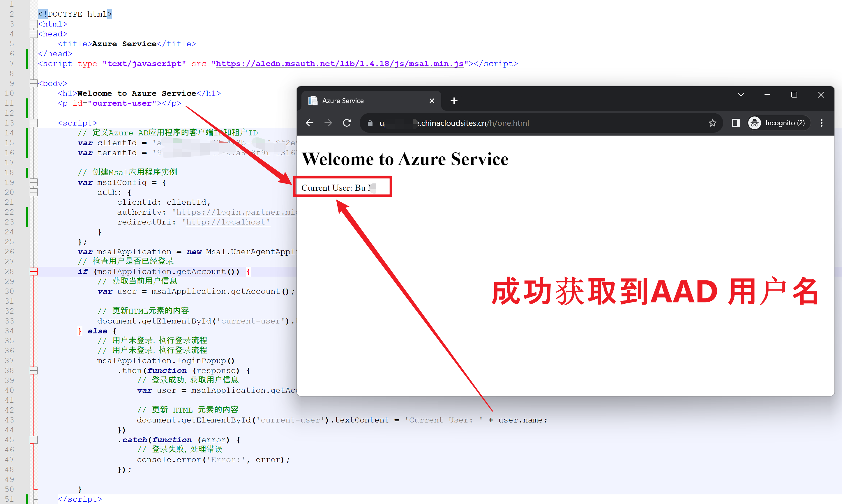Collapse the html tag fold marker

pyautogui.click(x=33, y=24)
